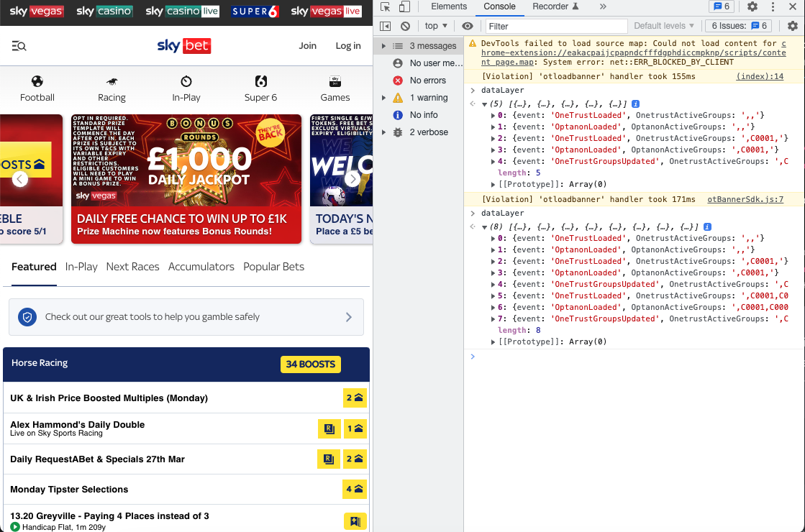
Task: Switch to the Recorder tab
Action: 555,6
